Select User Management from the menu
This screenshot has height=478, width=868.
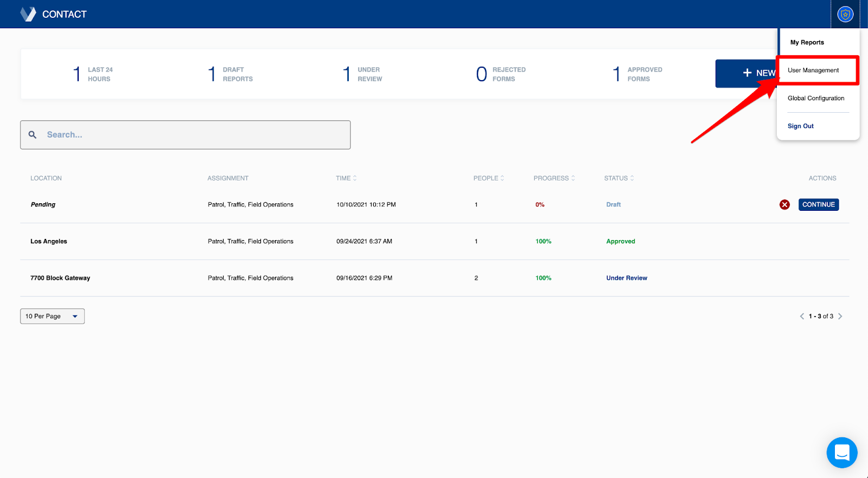click(x=813, y=70)
